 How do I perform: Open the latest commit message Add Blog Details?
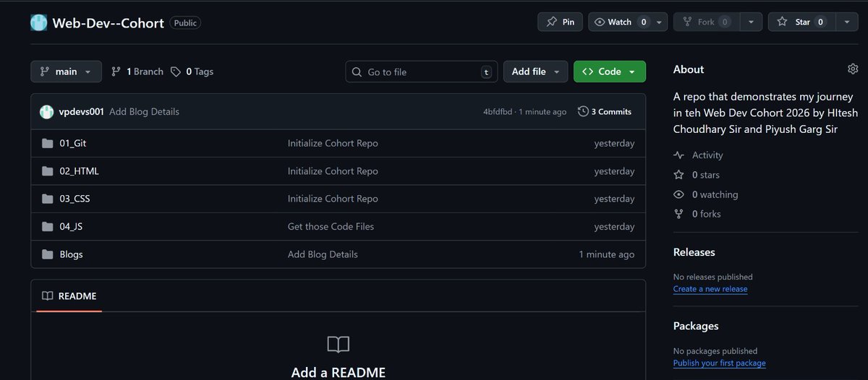coord(144,112)
